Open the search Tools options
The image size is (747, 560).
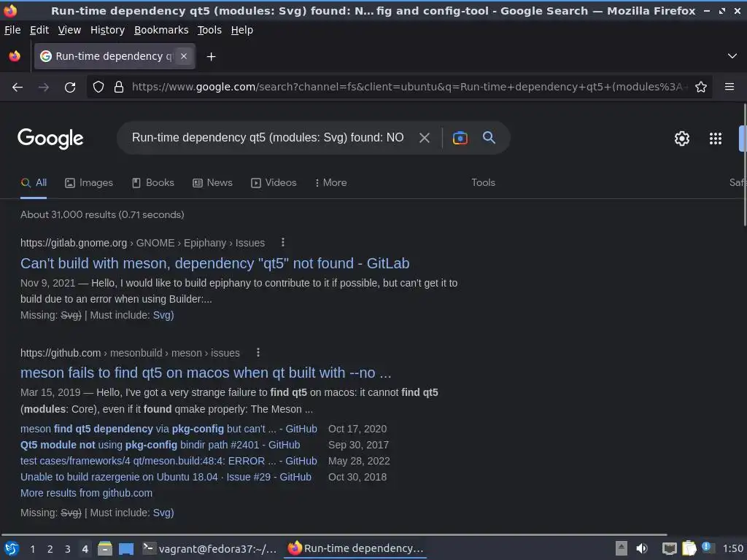[x=483, y=183]
